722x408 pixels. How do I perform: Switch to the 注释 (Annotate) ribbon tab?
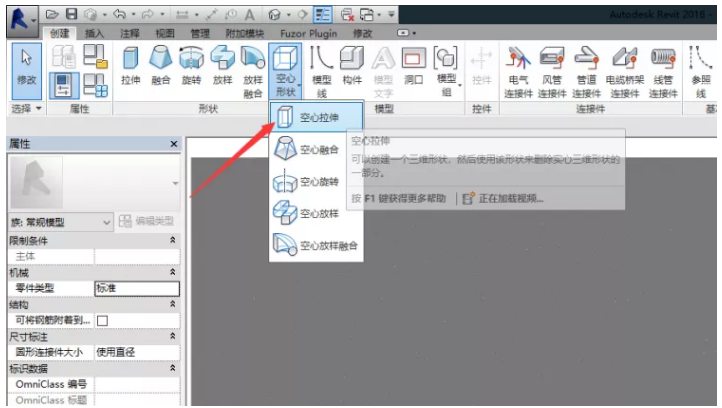[x=130, y=33]
